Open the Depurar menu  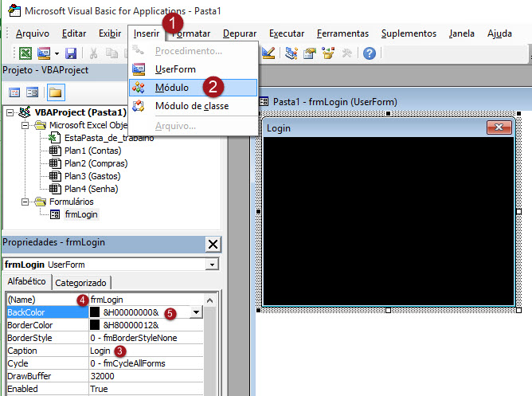(240, 33)
